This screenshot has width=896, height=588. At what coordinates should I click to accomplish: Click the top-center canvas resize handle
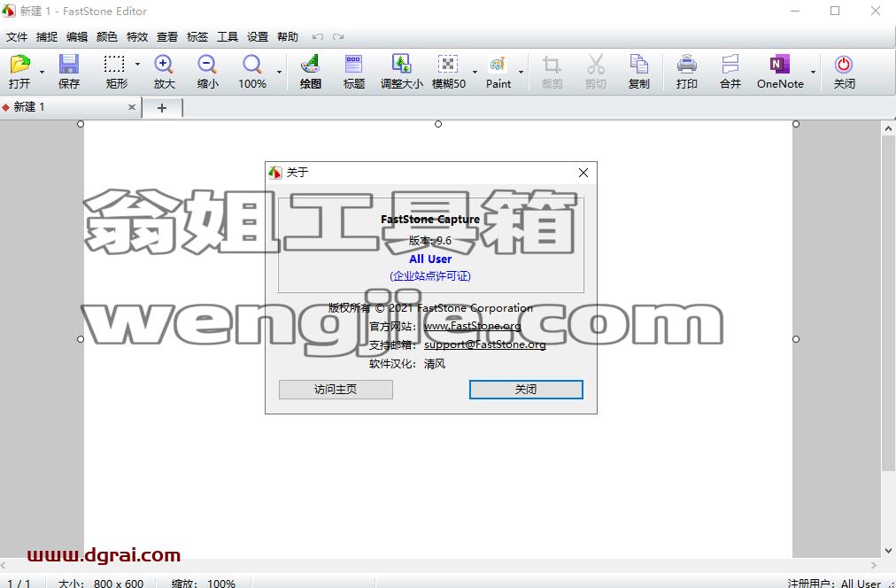coord(438,124)
